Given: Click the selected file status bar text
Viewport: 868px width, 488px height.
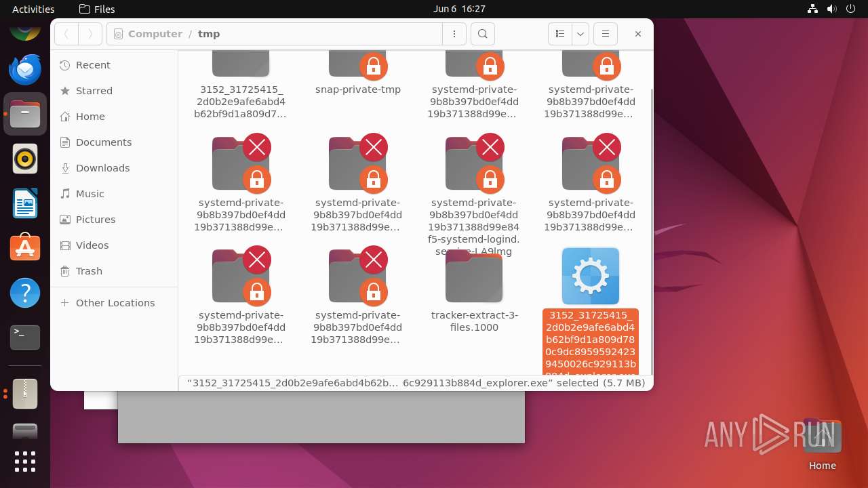Looking at the screenshot, I should [x=416, y=383].
